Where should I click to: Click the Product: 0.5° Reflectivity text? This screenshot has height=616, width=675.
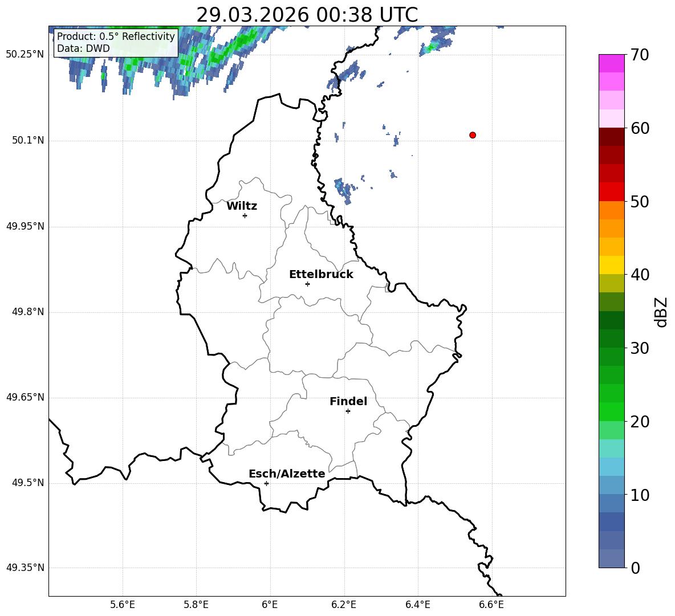(116, 36)
